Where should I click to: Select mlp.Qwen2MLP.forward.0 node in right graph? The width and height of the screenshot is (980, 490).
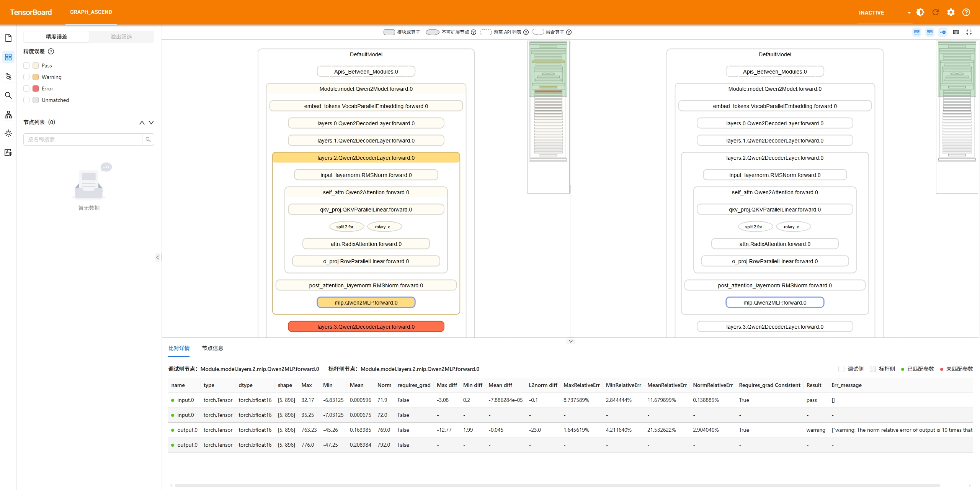(x=775, y=303)
